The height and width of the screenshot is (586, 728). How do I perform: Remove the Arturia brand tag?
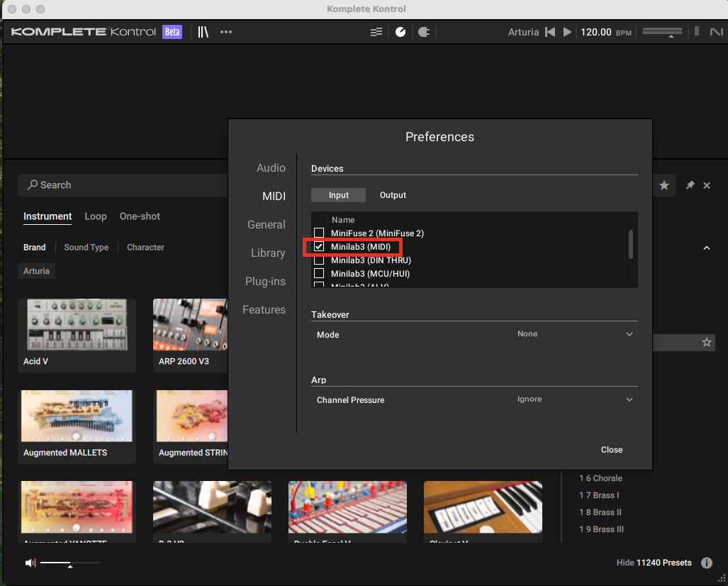coord(36,271)
